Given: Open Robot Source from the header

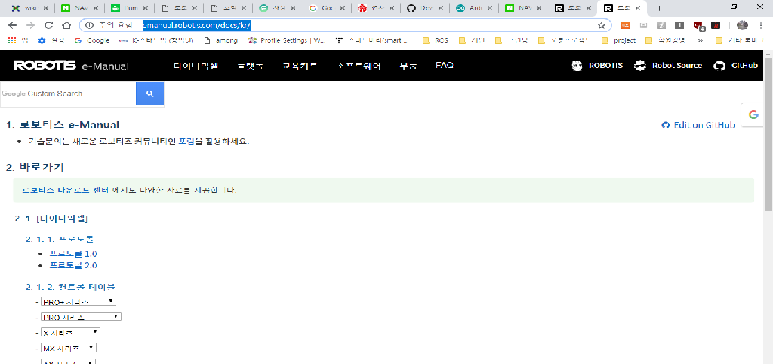Looking at the screenshot, I should click(x=668, y=66).
